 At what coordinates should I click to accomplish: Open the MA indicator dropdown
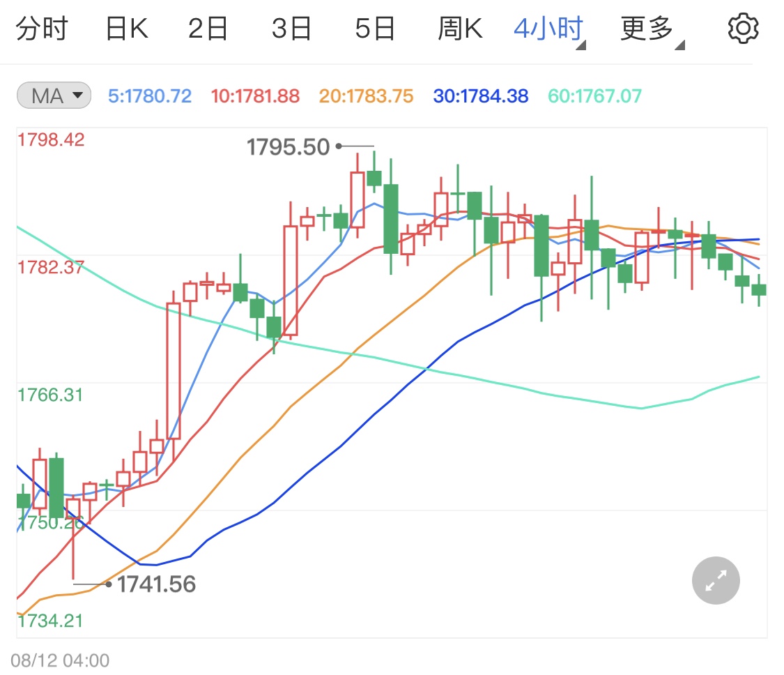pos(54,96)
